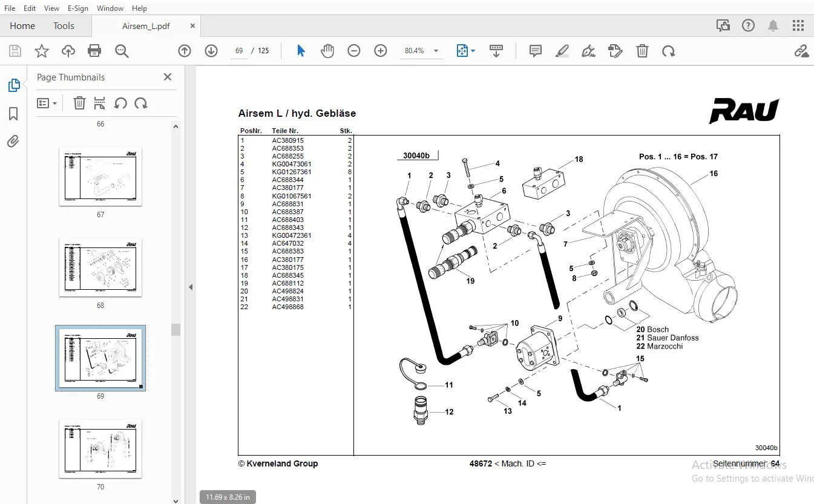Open the Help menu
814x504 pixels.
[139, 8]
